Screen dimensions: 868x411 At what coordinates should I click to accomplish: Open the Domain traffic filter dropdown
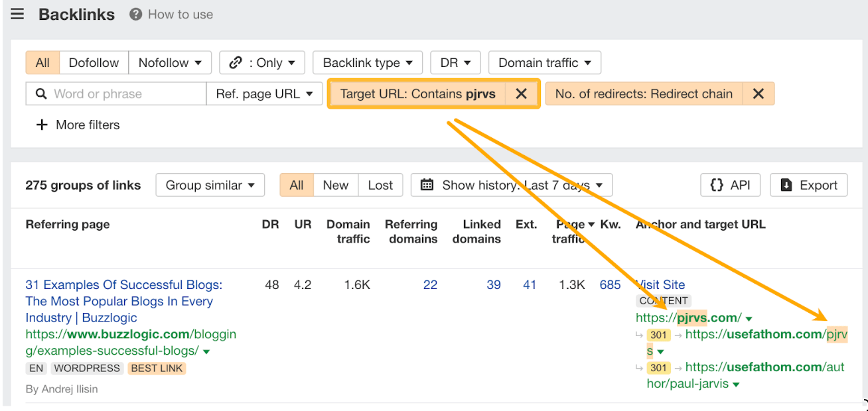tap(544, 63)
